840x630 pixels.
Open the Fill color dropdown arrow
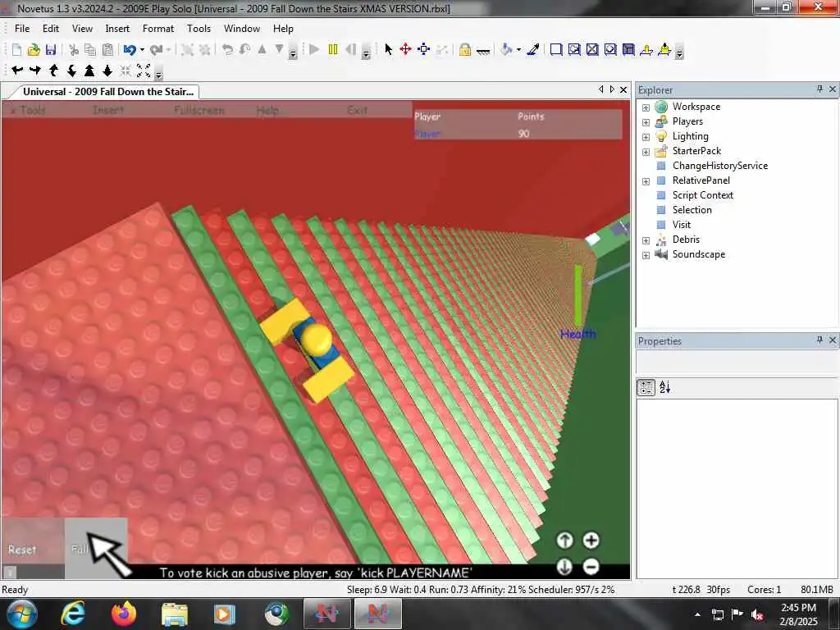[x=518, y=50]
